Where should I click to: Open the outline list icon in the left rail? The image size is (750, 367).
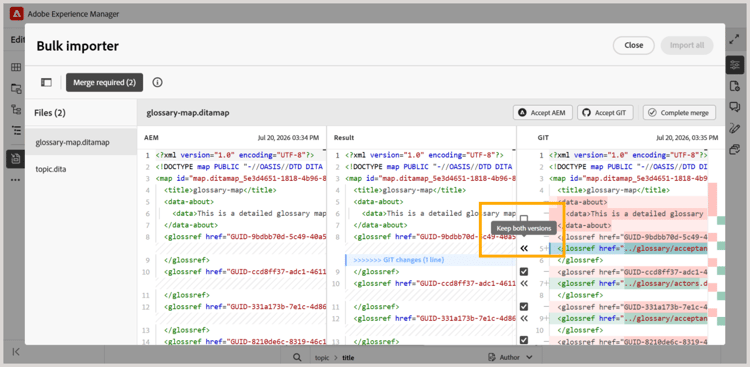click(x=16, y=130)
